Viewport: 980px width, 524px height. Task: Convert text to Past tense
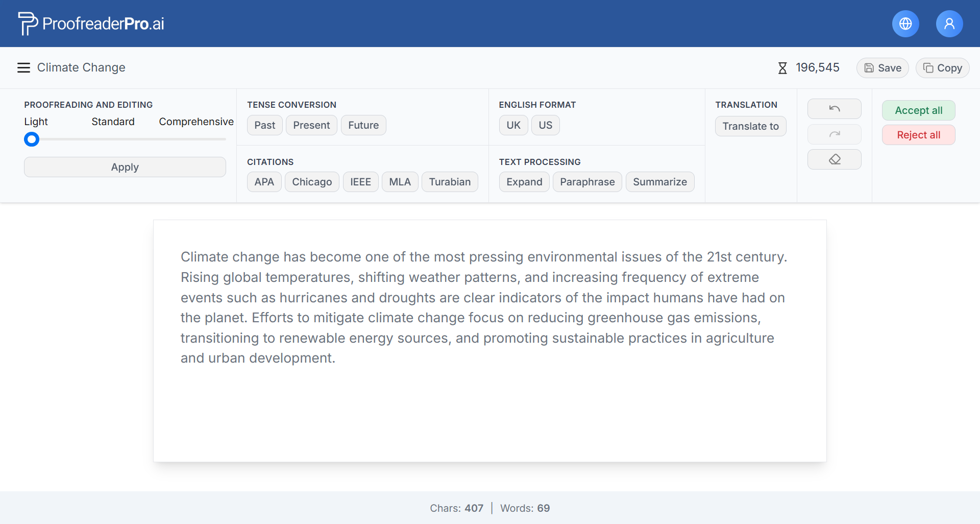coord(264,125)
